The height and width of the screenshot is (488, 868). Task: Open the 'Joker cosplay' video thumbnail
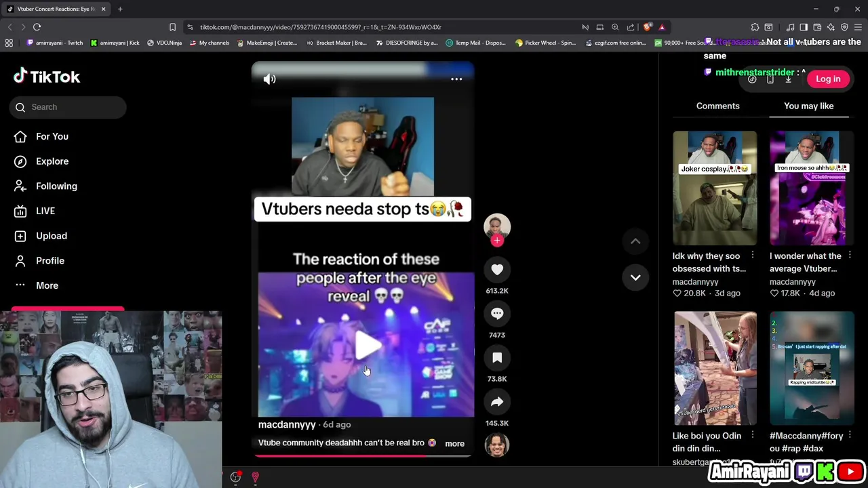coord(715,188)
